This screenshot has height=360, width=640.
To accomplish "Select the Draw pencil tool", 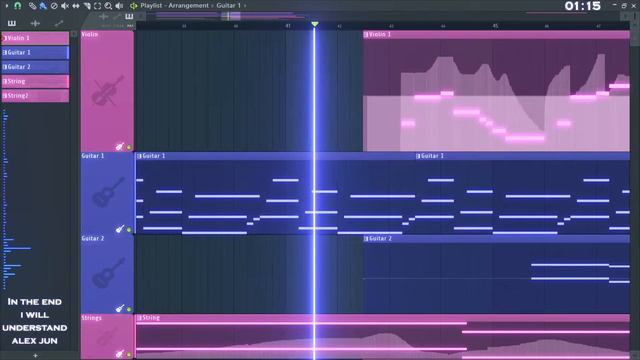I will (x=32, y=6).
